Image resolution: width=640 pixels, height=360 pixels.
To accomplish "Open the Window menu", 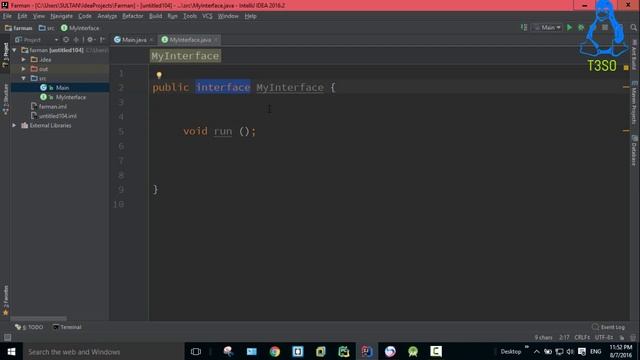I will (x=228, y=16).
